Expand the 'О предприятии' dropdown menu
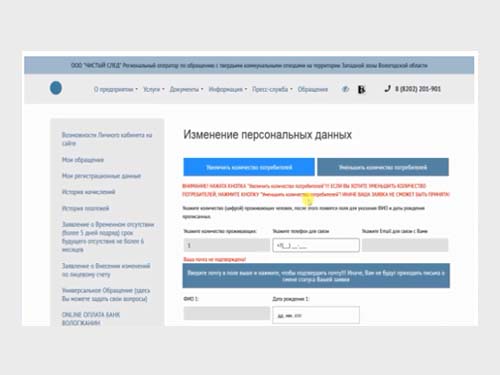Viewport: 500px width, 375px height. coord(116,89)
